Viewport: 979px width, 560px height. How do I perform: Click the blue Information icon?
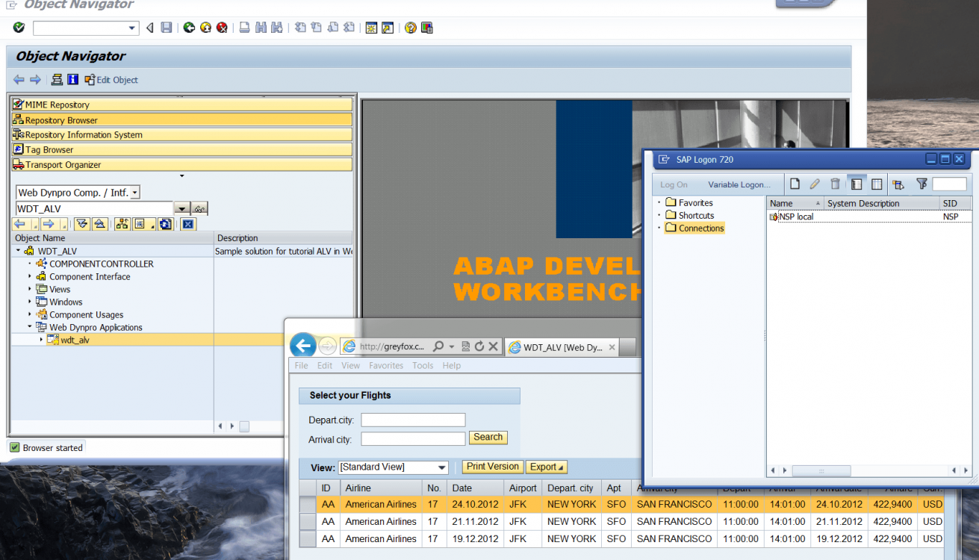point(72,79)
